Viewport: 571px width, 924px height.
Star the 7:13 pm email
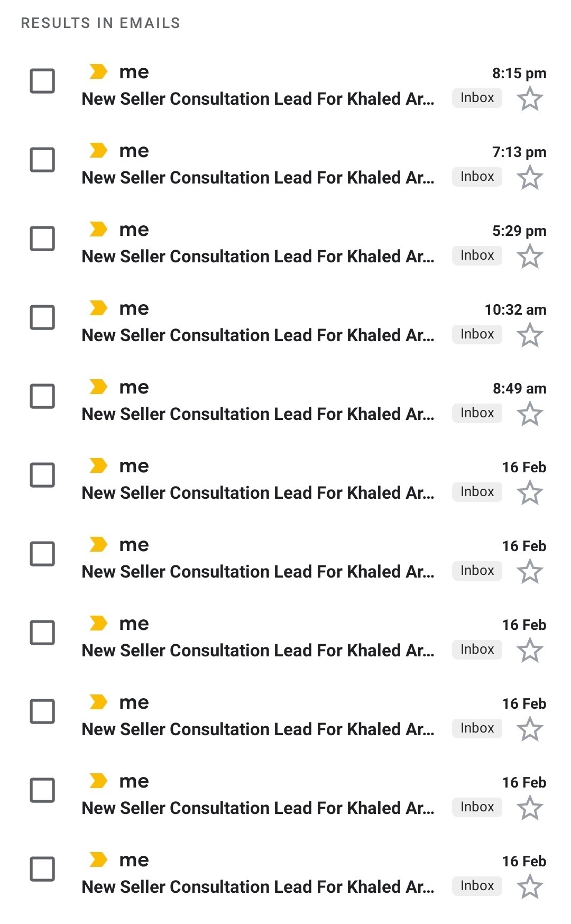(x=529, y=178)
